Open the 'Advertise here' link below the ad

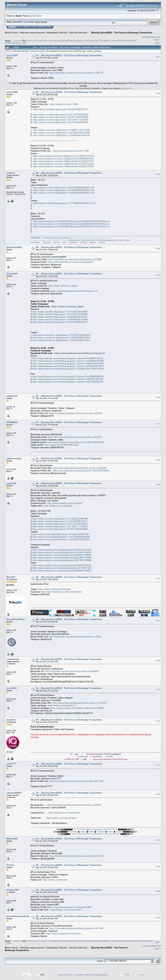[127, 88]
